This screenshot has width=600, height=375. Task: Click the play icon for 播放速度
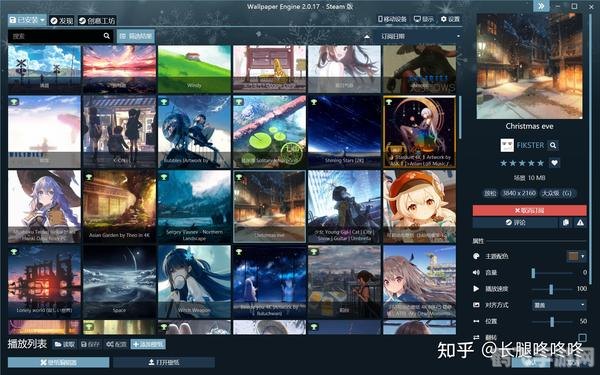pos(476,289)
